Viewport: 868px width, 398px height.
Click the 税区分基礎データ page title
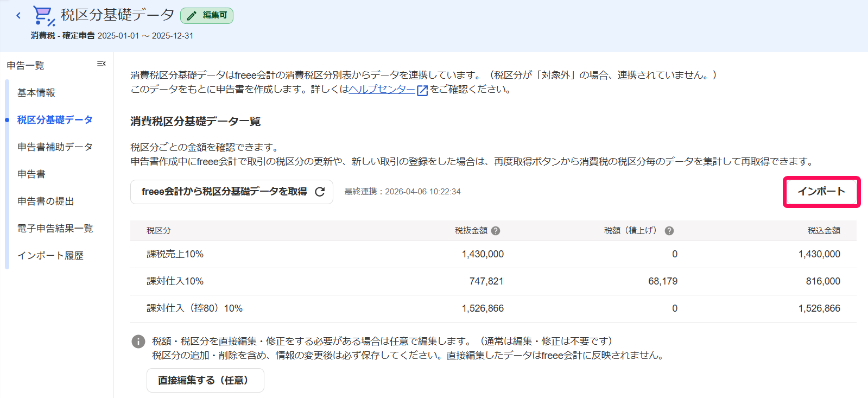click(x=117, y=15)
